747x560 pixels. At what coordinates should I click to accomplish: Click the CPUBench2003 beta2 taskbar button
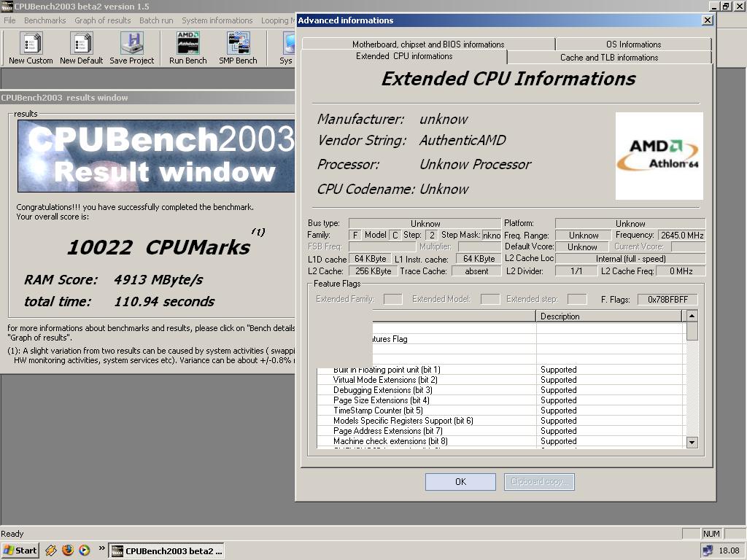[x=167, y=551]
